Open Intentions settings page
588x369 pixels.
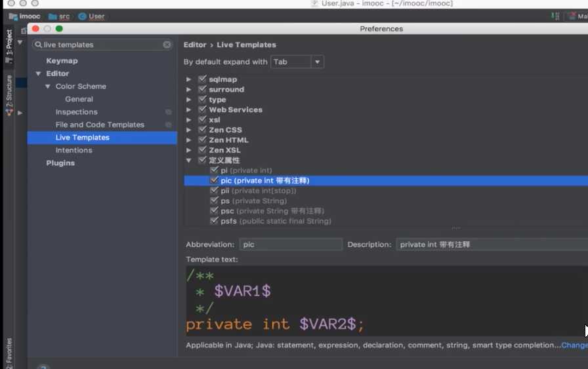74,150
